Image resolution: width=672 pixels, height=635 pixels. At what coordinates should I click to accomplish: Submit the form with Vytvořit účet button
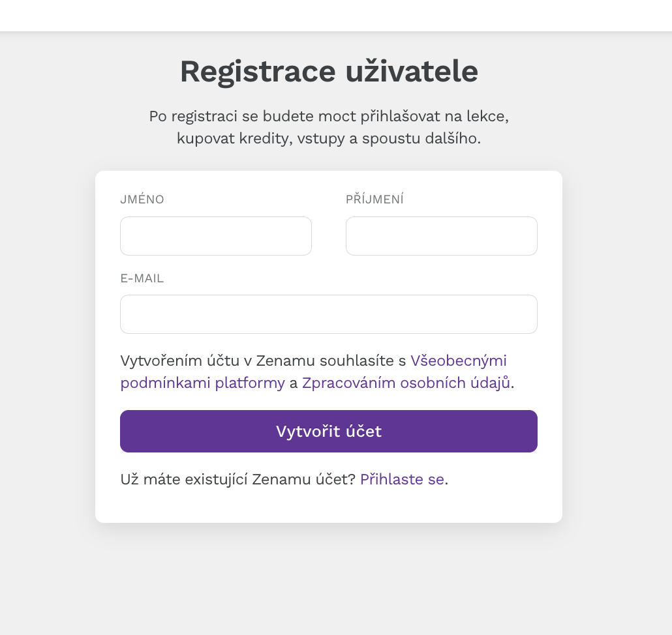(329, 431)
